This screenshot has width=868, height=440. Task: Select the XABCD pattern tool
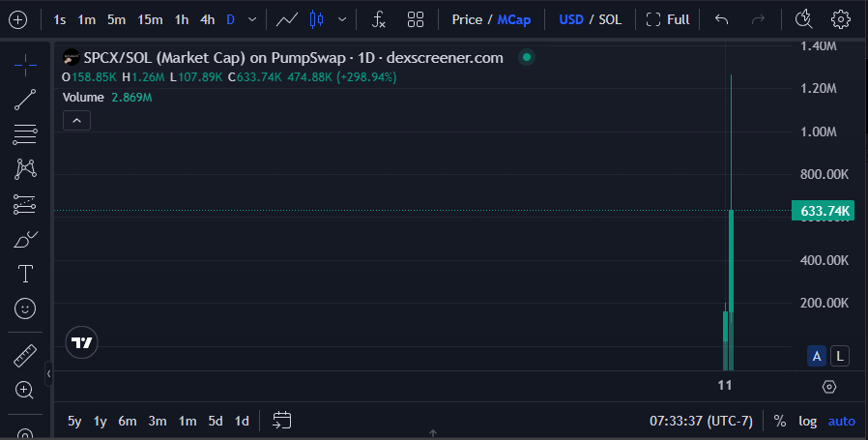click(25, 169)
